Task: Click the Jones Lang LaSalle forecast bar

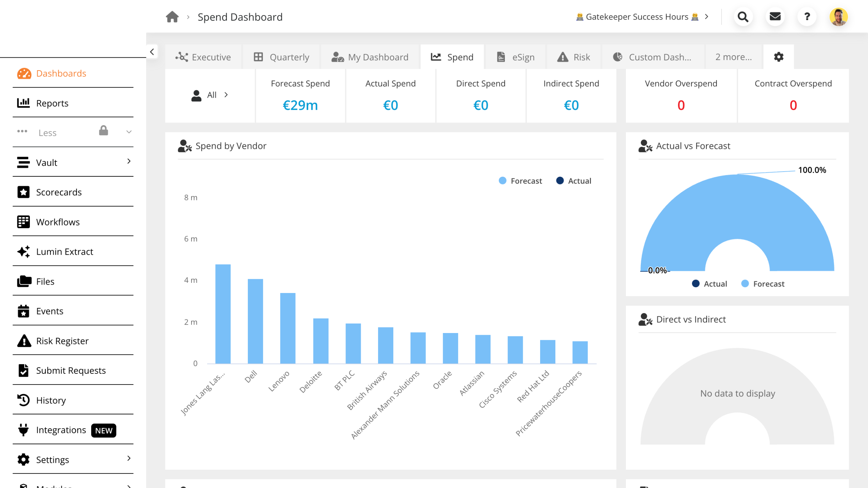Action: click(223, 314)
